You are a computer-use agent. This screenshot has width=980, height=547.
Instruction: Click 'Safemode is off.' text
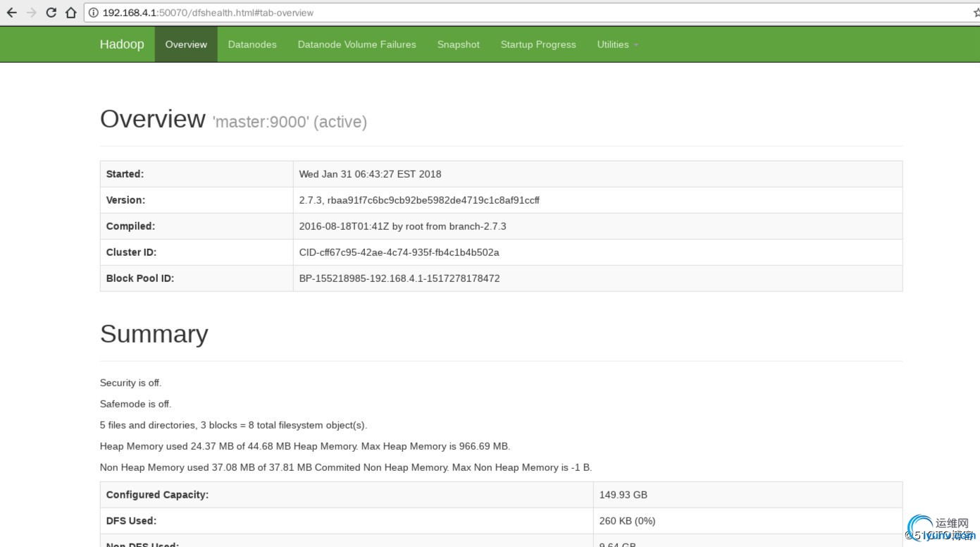(x=136, y=404)
